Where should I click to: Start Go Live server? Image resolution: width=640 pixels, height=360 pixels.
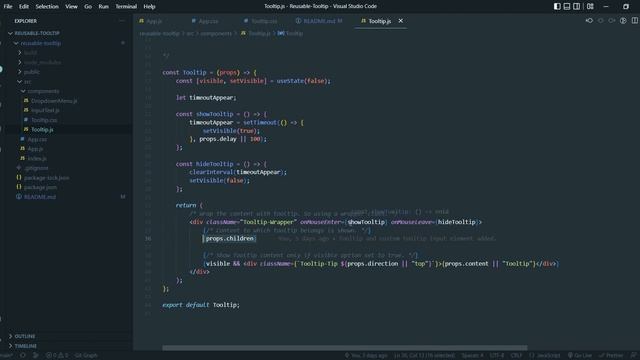tap(580, 356)
